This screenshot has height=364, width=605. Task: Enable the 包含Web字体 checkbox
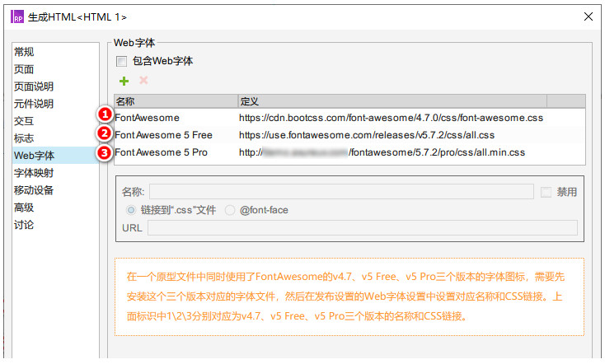[x=121, y=61]
